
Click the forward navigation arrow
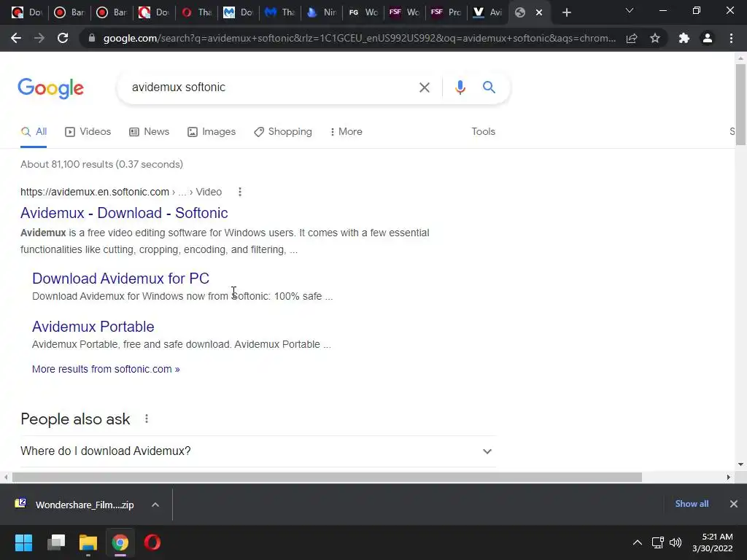click(x=39, y=38)
